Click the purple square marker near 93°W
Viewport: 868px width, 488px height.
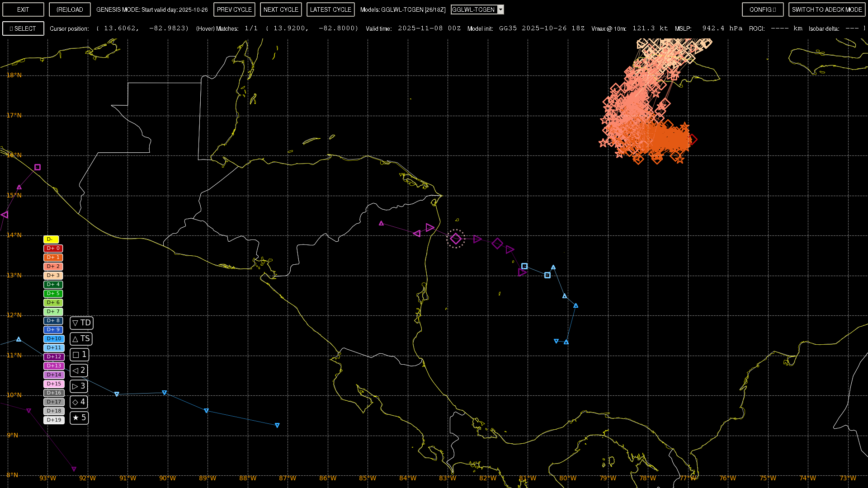(x=38, y=167)
